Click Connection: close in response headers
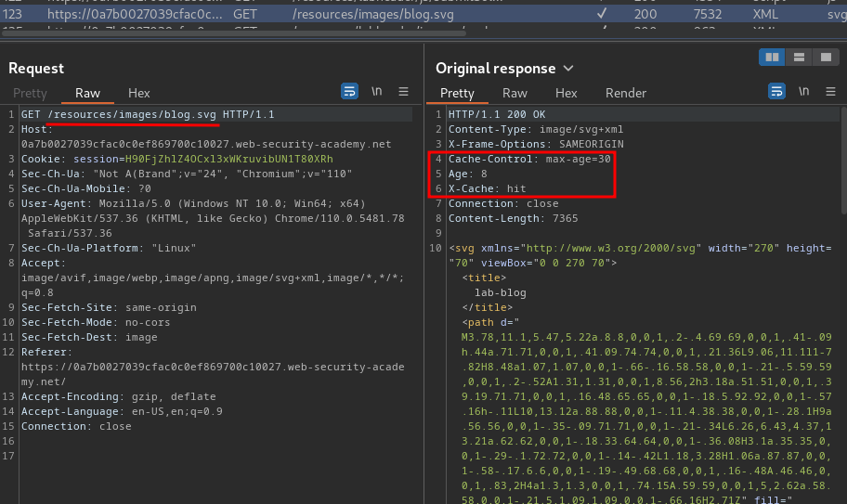Screen dimensions: 847x504 pyautogui.click(x=503, y=203)
